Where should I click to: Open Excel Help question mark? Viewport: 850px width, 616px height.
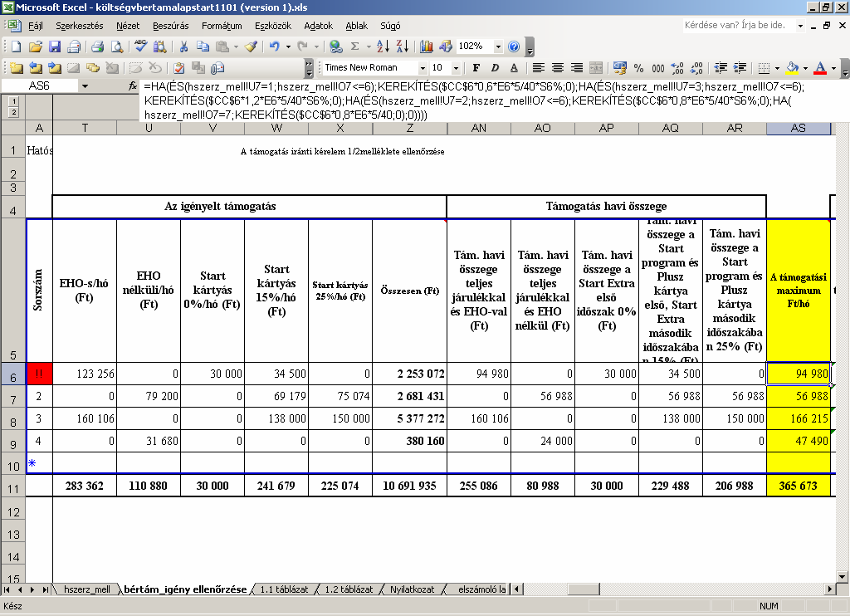tap(514, 46)
